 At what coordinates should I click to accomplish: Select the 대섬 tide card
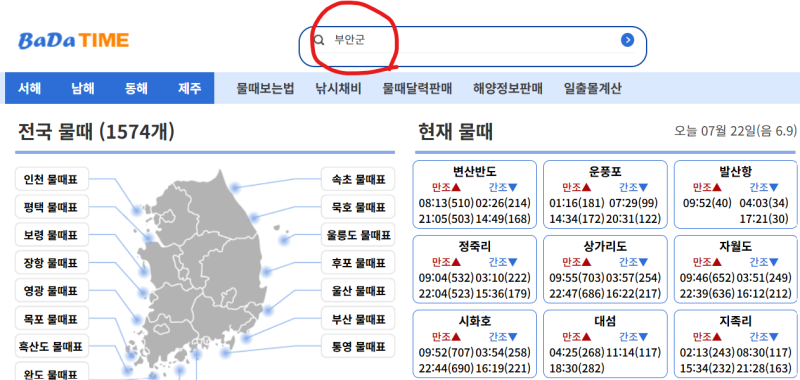tap(605, 344)
